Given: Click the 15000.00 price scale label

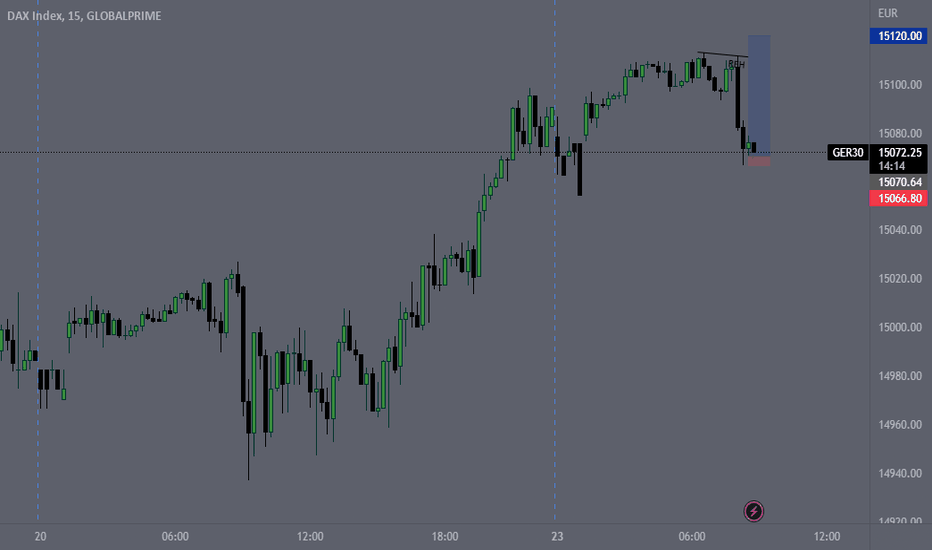Looking at the screenshot, I should point(900,328).
